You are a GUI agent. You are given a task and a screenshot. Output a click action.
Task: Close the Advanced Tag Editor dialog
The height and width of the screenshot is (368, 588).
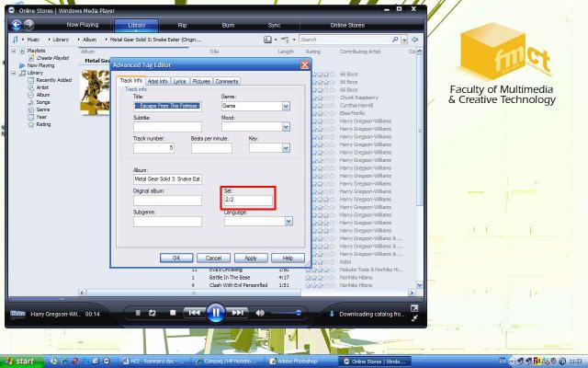click(304, 65)
